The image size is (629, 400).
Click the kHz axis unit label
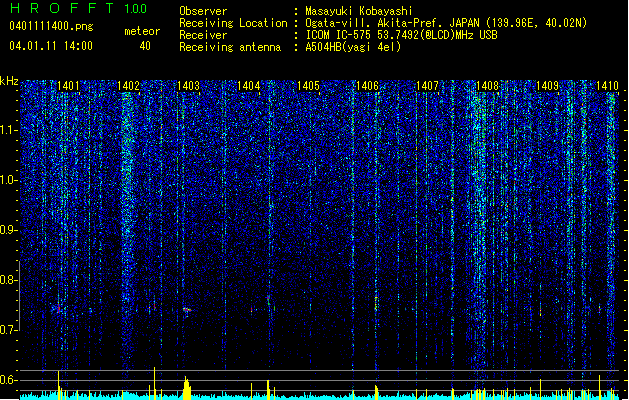click(9, 81)
